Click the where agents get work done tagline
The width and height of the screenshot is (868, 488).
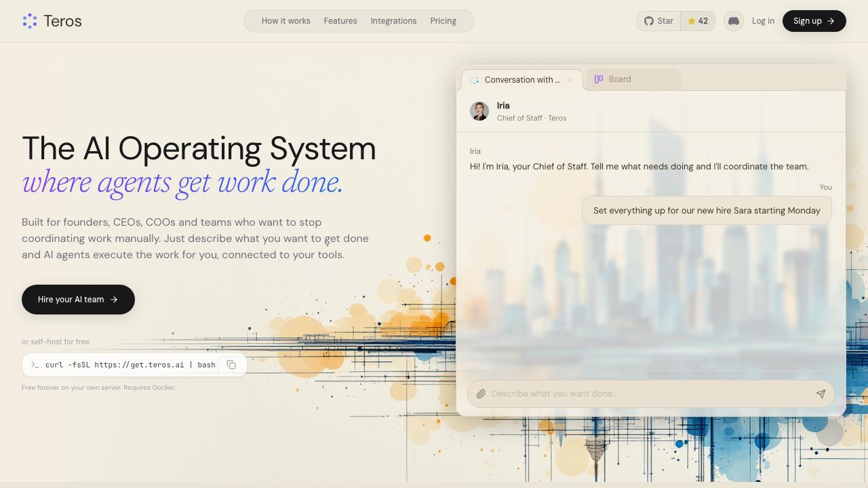(182, 182)
